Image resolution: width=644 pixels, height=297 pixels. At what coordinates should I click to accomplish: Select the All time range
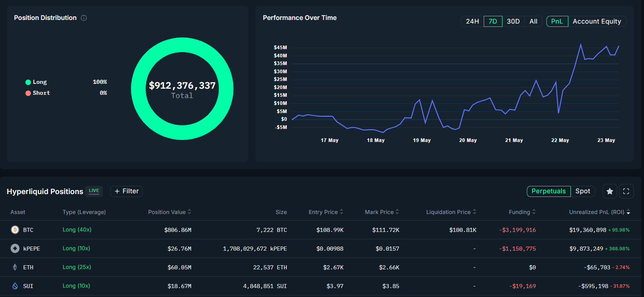tap(533, 22)
